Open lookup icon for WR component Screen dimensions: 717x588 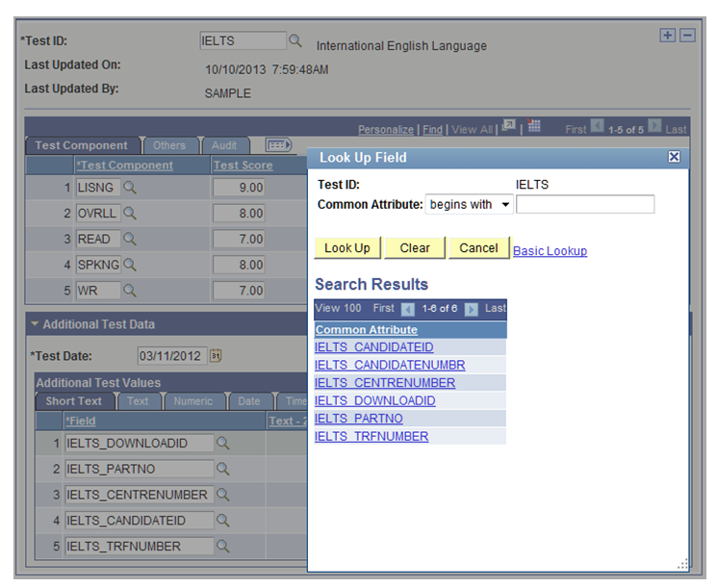pyautogui.click(x=130, y=290)
